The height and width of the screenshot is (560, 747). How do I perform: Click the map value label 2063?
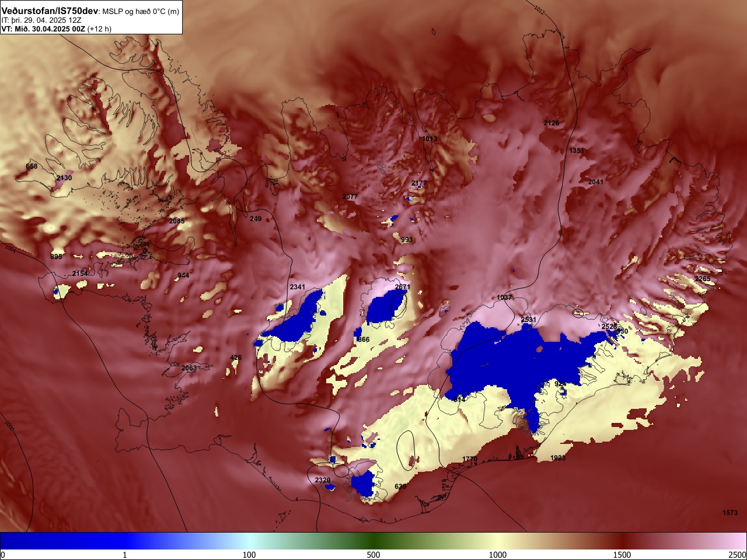click(189, 368)
